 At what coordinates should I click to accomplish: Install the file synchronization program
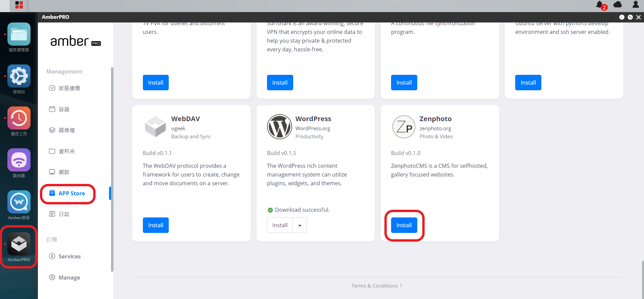404,83
